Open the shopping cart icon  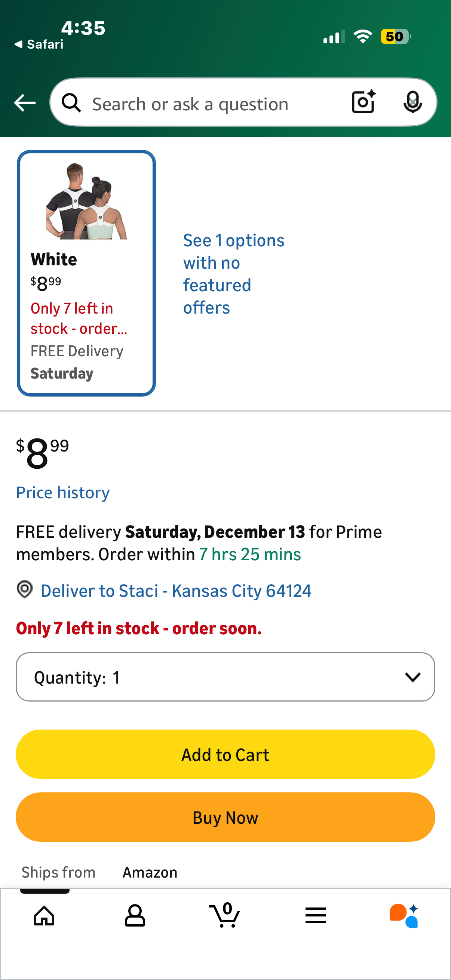[225, 915]
